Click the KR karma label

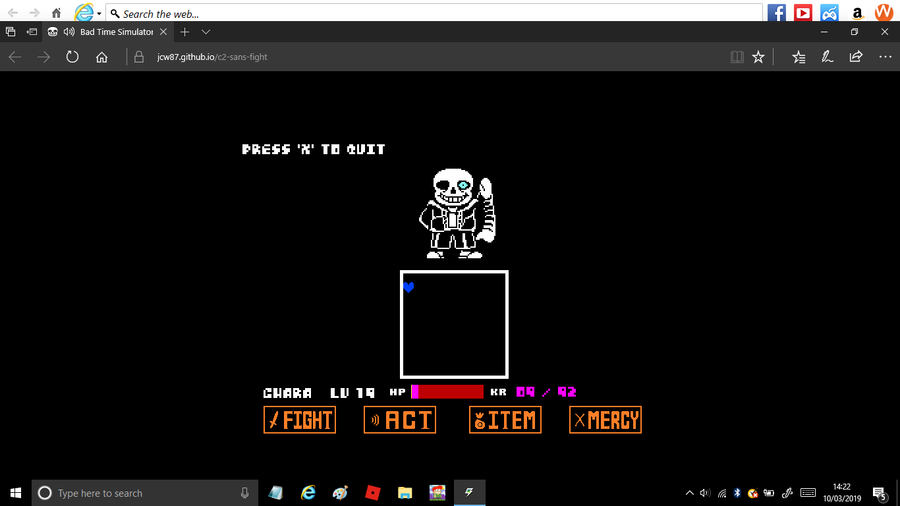(x=498, y=392)
